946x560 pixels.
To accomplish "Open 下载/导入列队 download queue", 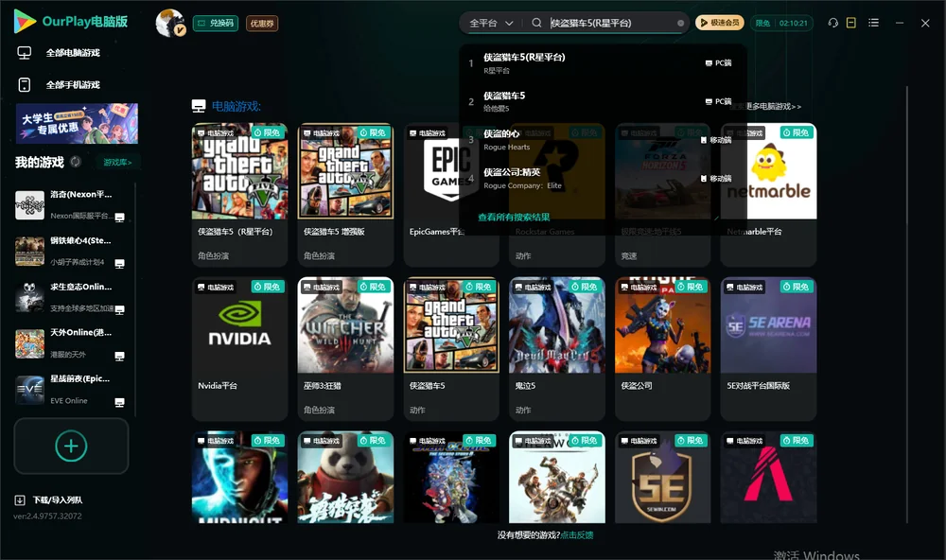I will tap(48, 499).
